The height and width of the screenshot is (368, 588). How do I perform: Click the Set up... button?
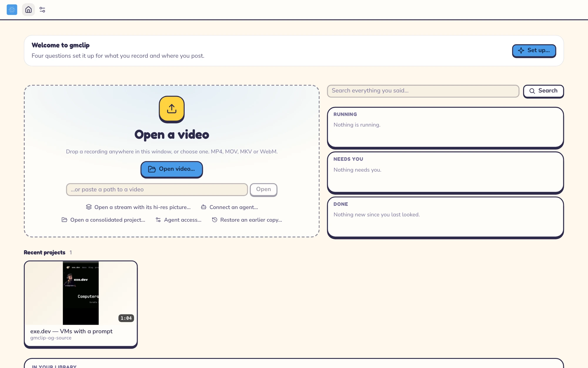534,51
